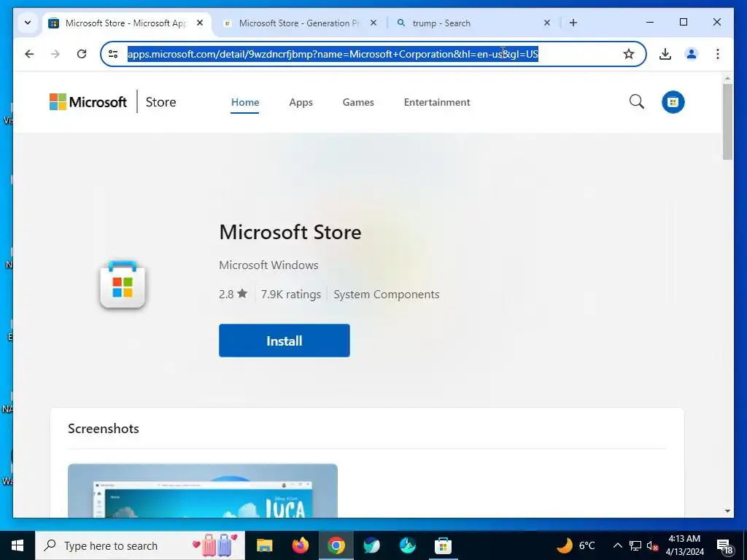Open System Components category

[x=387, y=295]
